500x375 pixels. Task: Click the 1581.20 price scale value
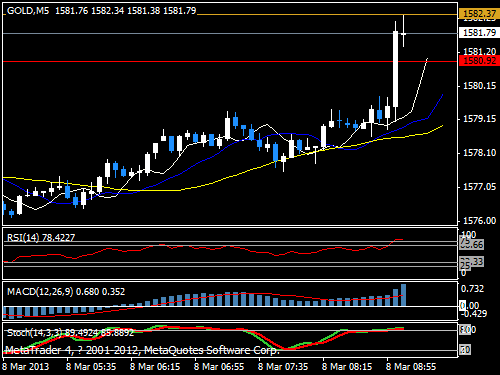click(480, 51)
